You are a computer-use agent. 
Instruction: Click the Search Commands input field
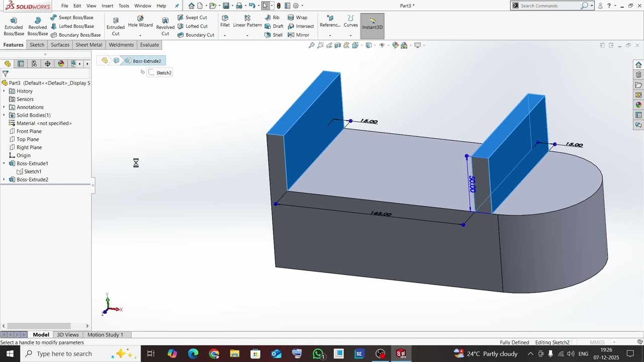pyautogui.click(x=550, y=6)
